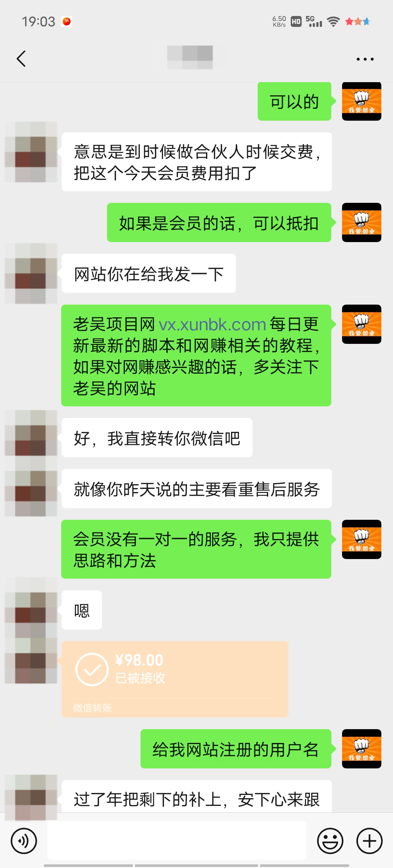
Task: Switch to voice input mode
Action: [x=24, y=841]
